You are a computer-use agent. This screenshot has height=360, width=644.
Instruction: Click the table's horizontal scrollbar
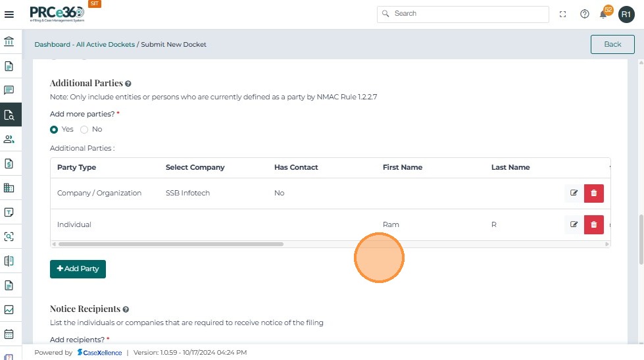click(x=171, y=244)
